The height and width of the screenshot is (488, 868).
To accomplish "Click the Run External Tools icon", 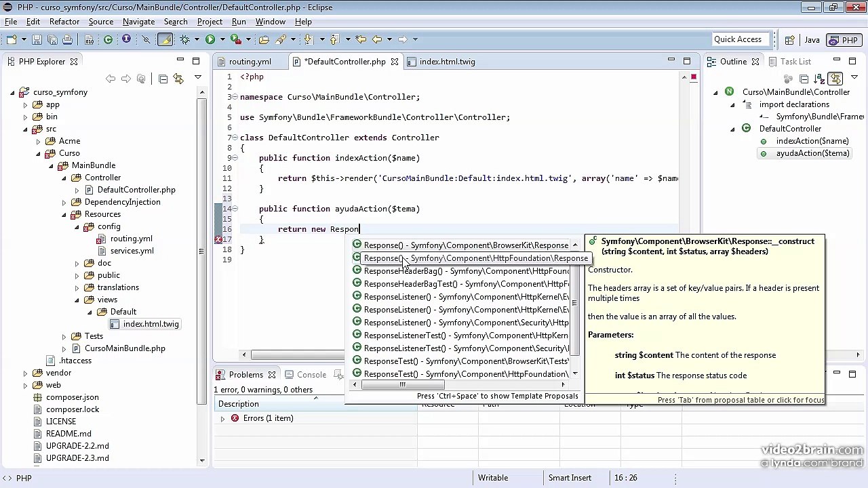I will click(235, 40).
